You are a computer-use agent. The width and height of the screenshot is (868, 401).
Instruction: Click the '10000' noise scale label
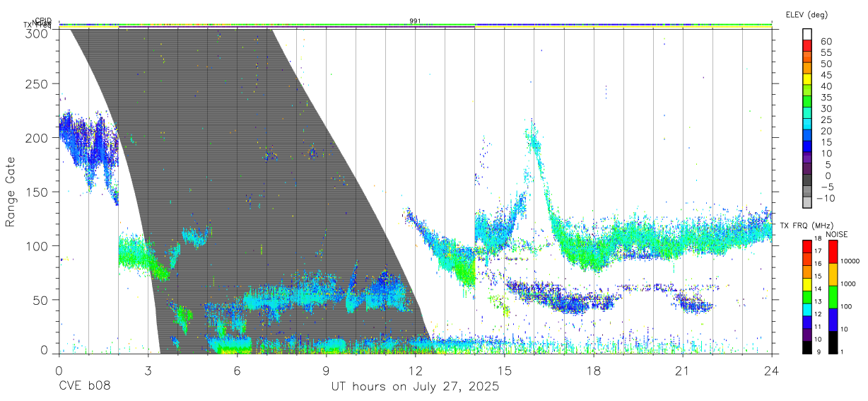(x=852, y=261)
